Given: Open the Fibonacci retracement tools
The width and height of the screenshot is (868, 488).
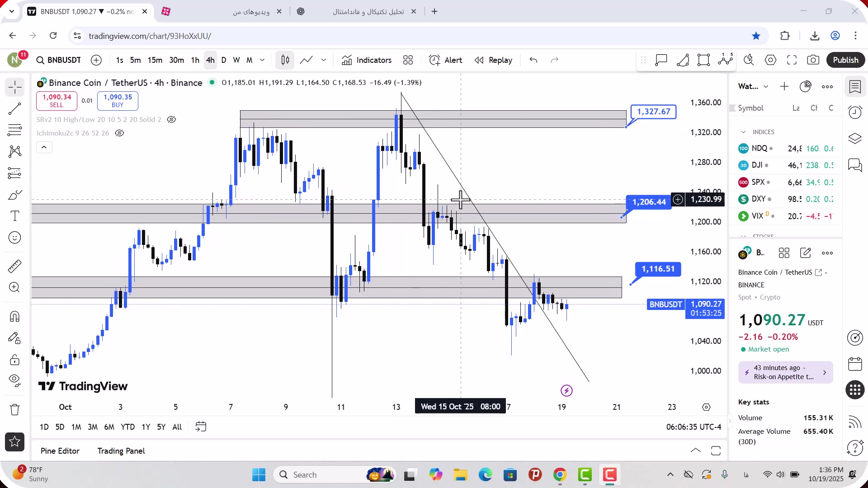Looking at the screenshot, I should 15,130.
